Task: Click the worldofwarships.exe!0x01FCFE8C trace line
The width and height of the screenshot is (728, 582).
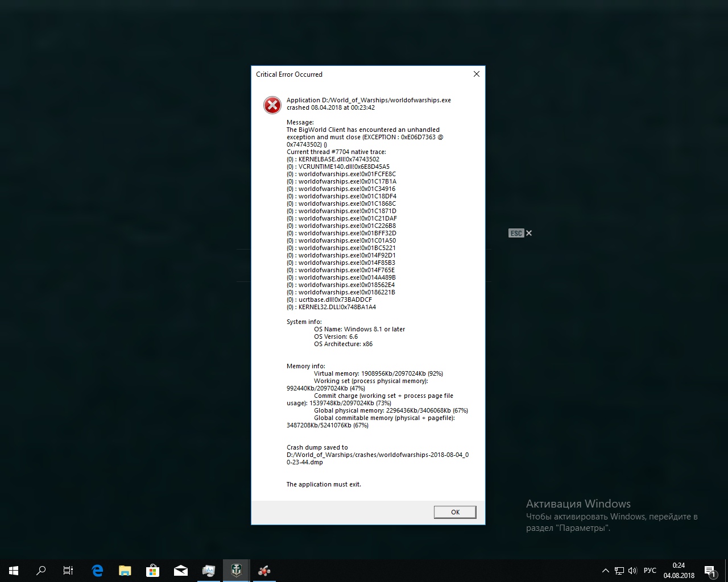Action: (x=341, y=174)
